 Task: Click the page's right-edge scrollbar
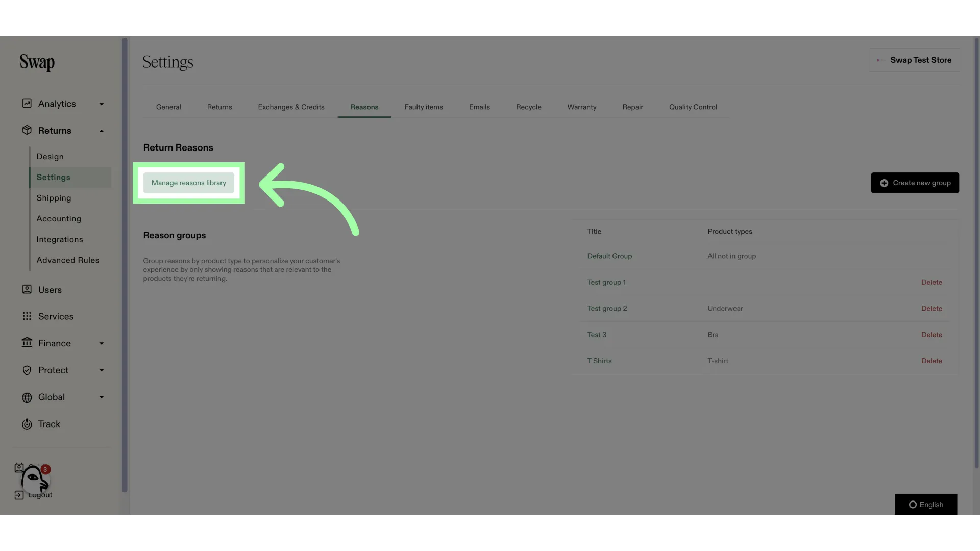pos(976,253)
